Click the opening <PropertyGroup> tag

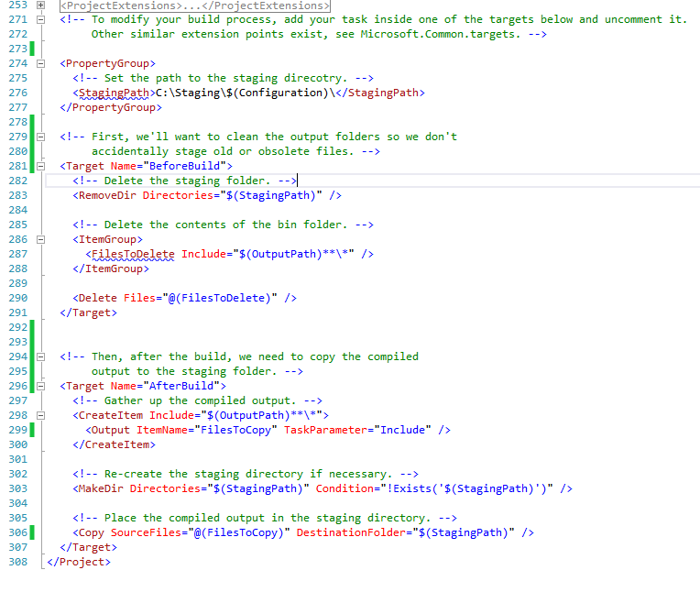107,63
